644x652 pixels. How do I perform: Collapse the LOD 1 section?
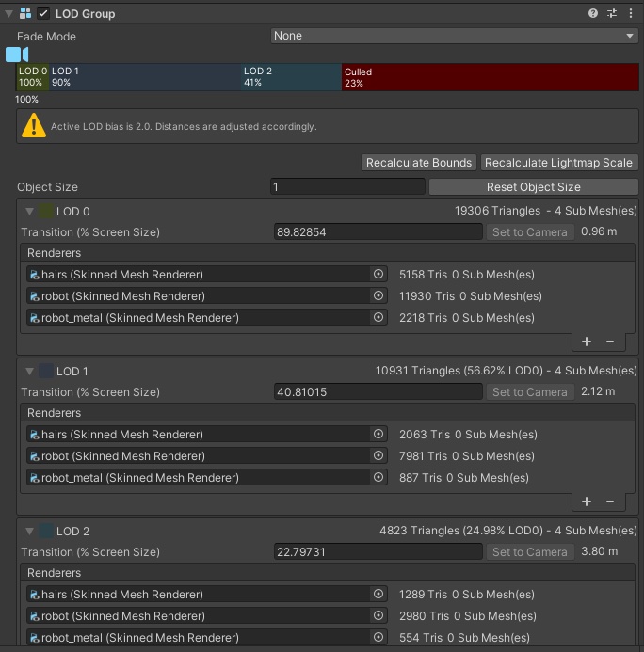tap(29, 372)
